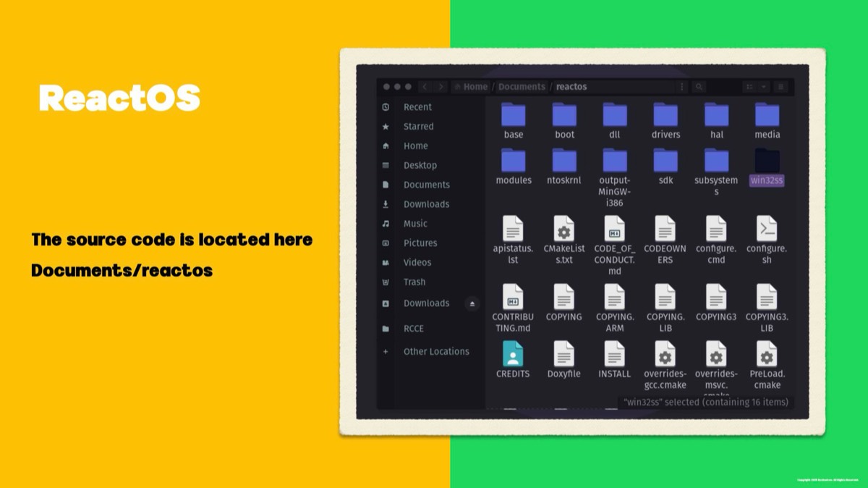The image size is (868, 488).
Task: Click Home in the path bar
Action: click(475, 87)
